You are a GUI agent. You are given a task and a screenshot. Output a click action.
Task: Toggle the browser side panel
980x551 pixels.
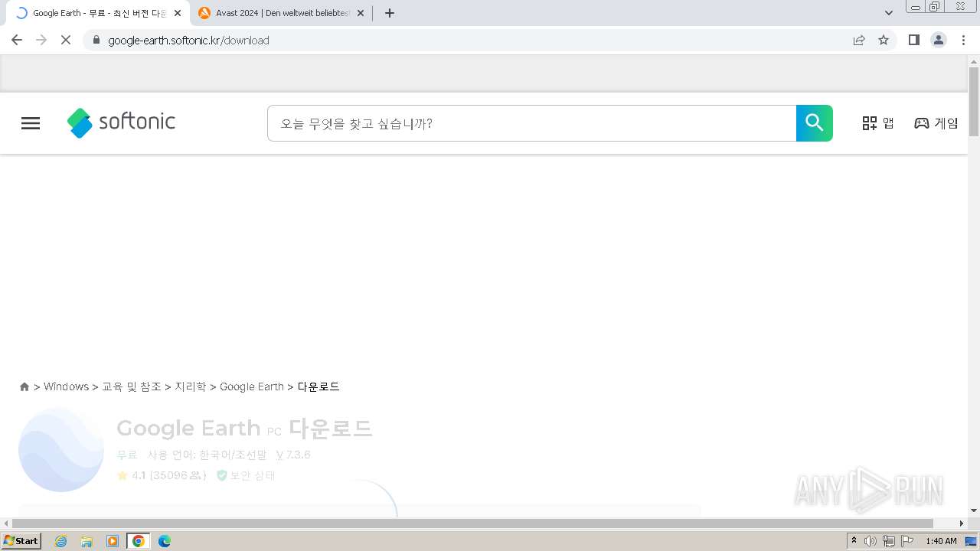[x=913, y=40]
